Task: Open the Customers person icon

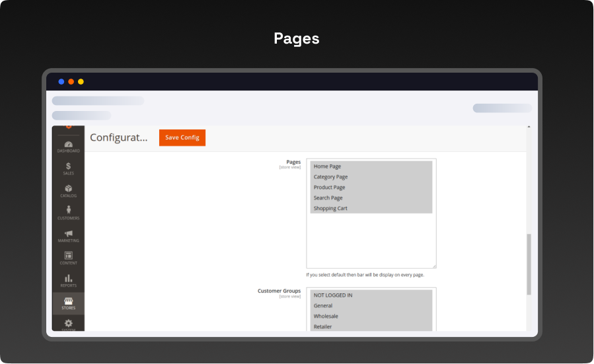Action: [x=68, y=211]
